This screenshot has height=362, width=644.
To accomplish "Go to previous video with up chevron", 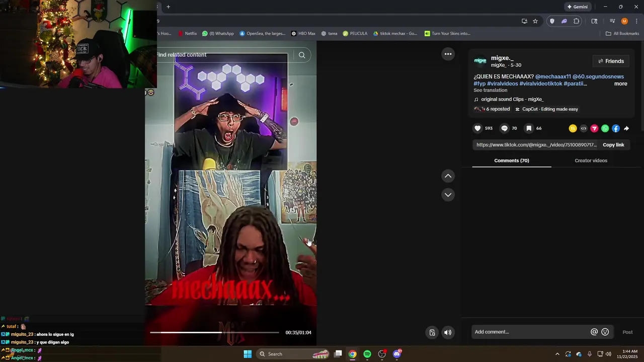I will [x=448, y=176].
